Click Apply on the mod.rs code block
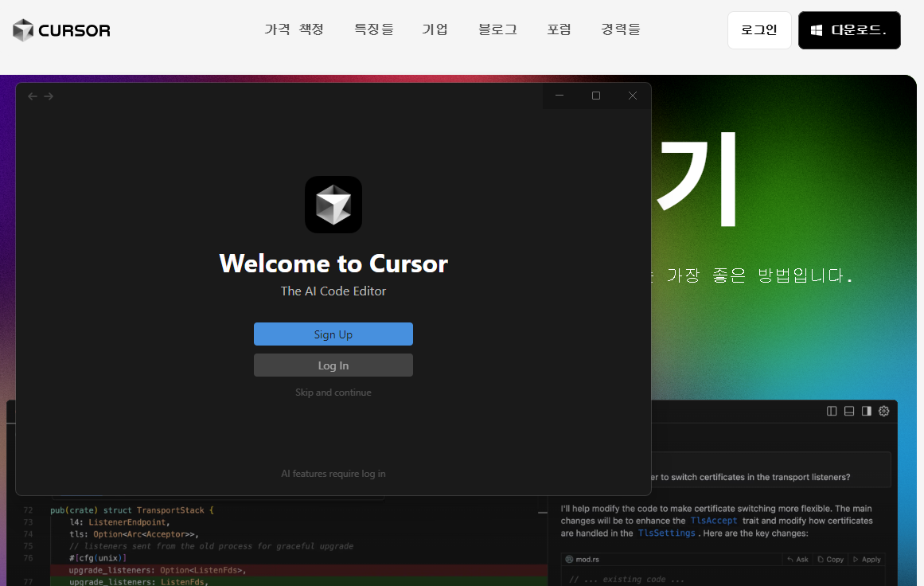Image resolution: width=924 pixels, height=586 pixels. point(867,560)
